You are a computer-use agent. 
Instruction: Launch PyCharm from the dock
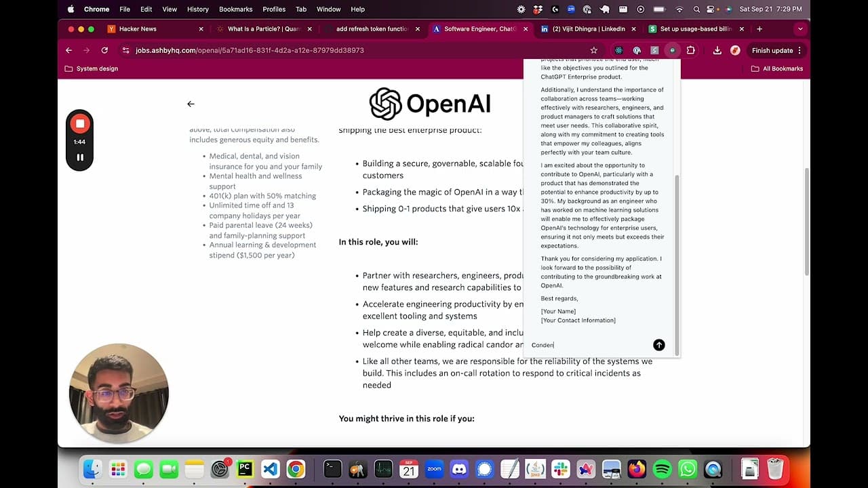point(245,469)
